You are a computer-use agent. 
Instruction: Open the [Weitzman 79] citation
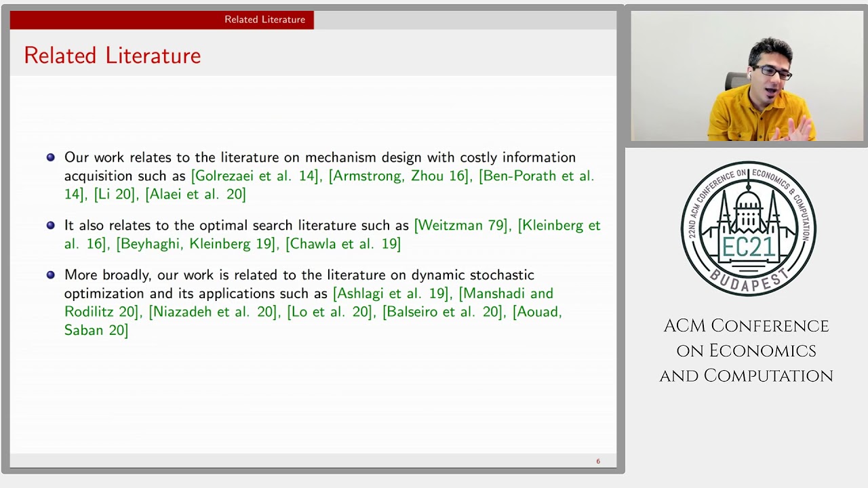coord(461,226)
